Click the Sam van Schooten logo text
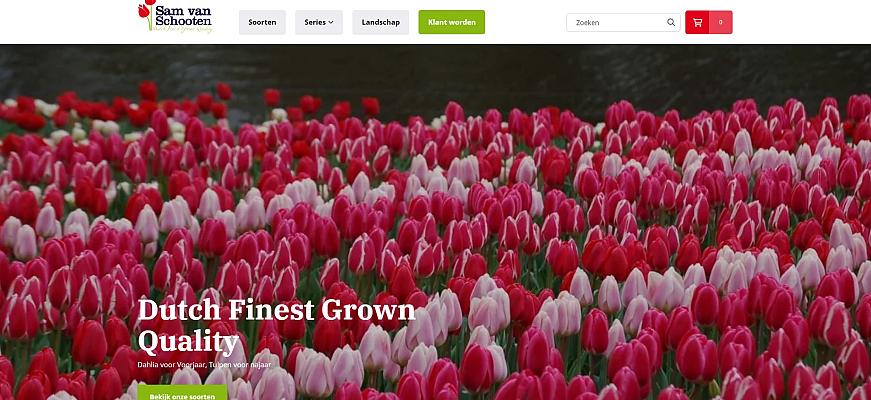 (183, 16)
